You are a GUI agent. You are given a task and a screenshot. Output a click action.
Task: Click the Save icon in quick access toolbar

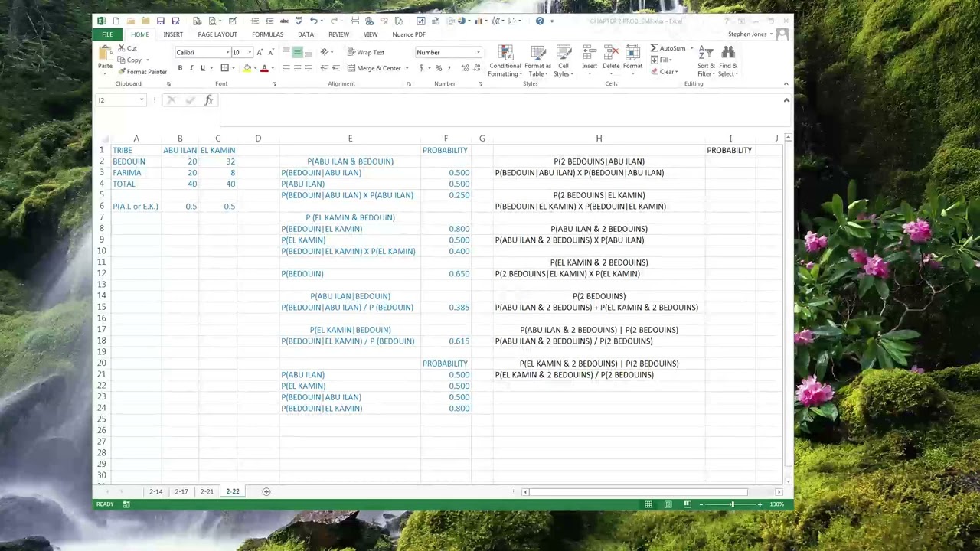[x=160, y=21]
